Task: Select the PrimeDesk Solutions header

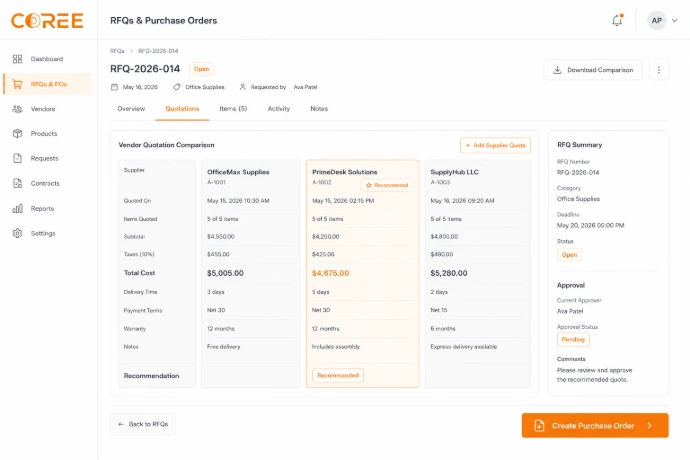Action: (345, 172)
